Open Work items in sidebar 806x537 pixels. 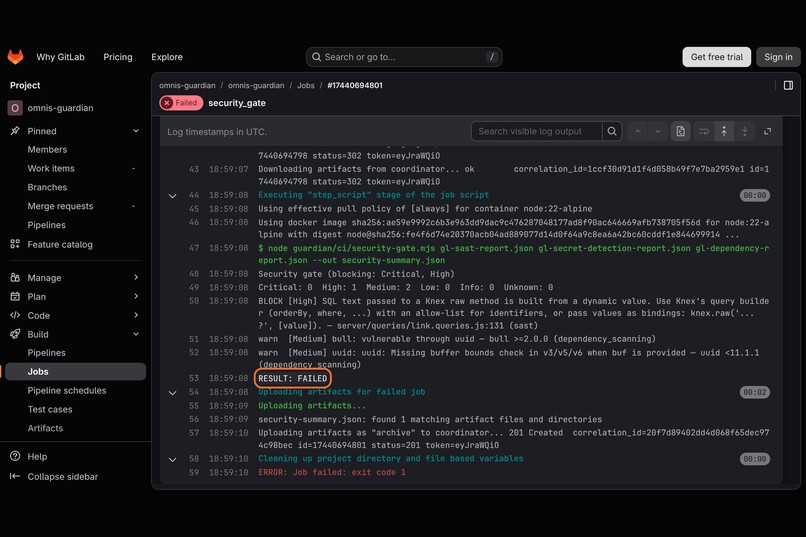click(x=51, y=169)
